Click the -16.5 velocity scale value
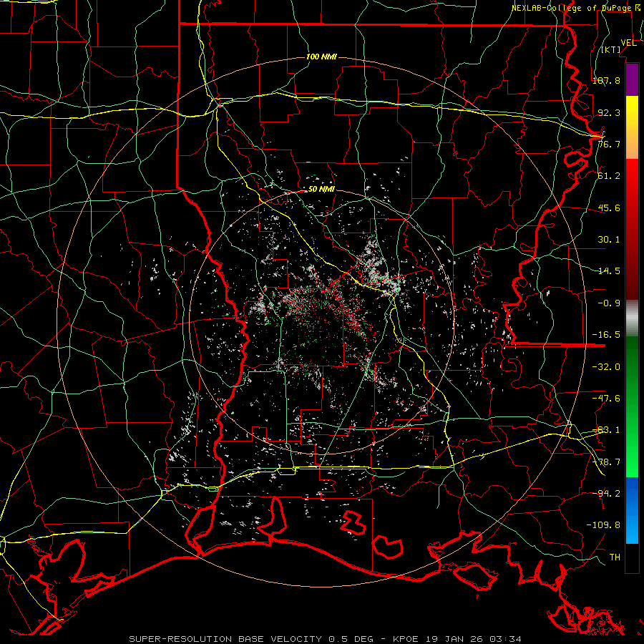 tap(606, 335)
